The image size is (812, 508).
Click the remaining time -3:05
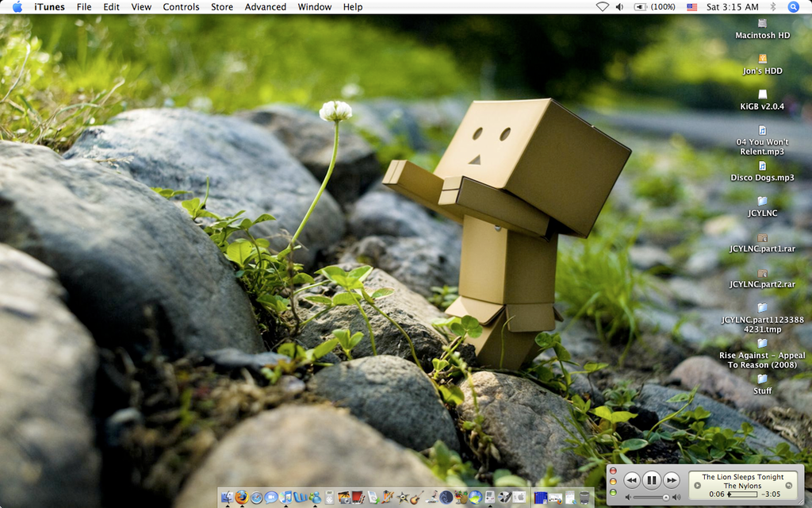tap(770, 495)
